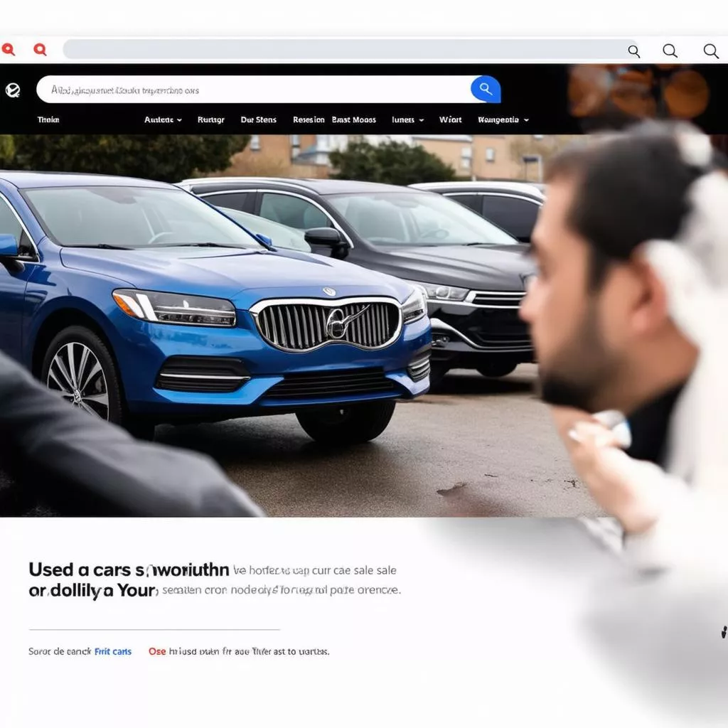Open the Ruttgr navigation item

click(211, 119)
